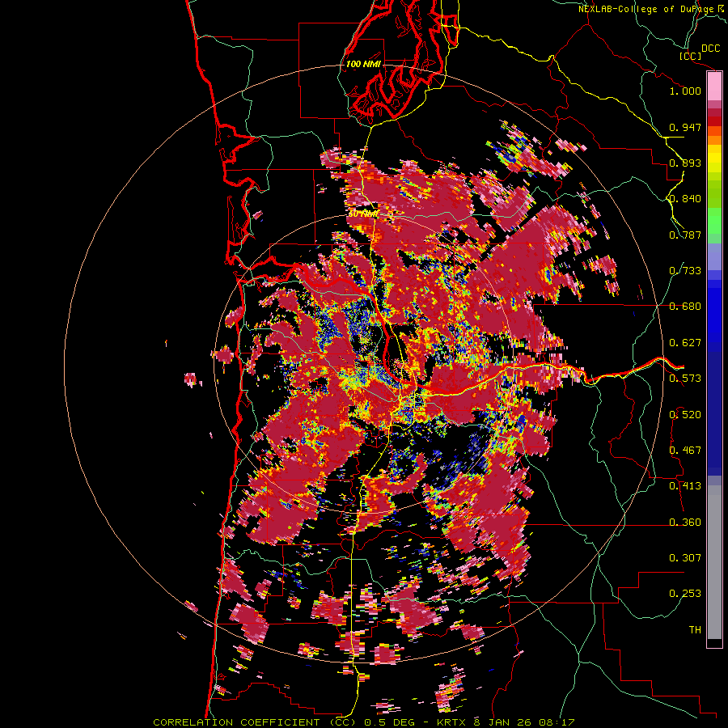728x728 pixels.
Task: Pick the lavender swatch in the color bar
Action: coord(714,256)
